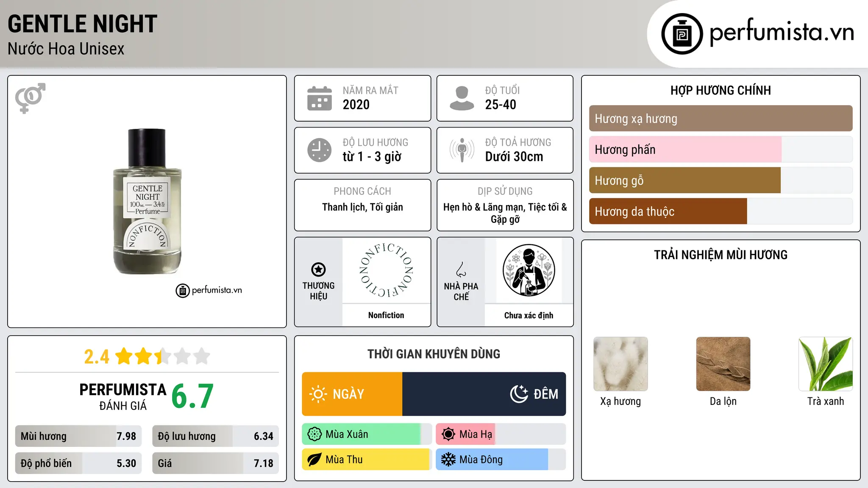Open the perfumista.vn site name in the header
This screenshot has height=488, width=868.
pos(782,33)
